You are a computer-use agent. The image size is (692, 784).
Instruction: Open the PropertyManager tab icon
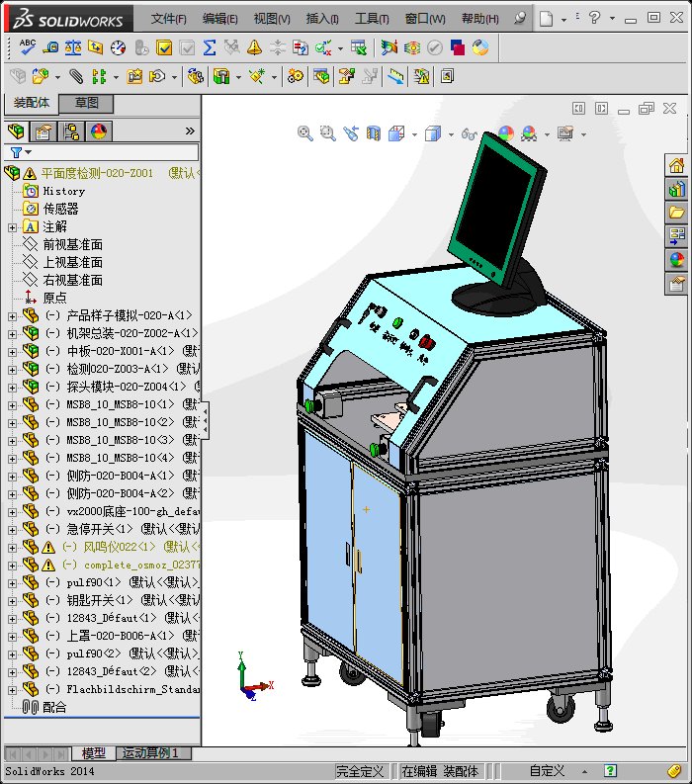[x=43, y=131]
